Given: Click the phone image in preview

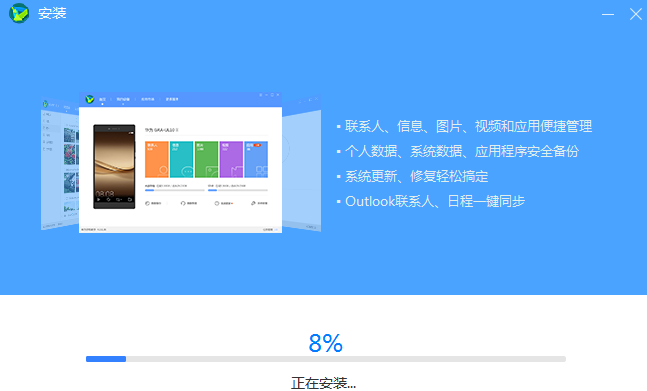Looking at the screenshot, I should (x=114, y=167).
